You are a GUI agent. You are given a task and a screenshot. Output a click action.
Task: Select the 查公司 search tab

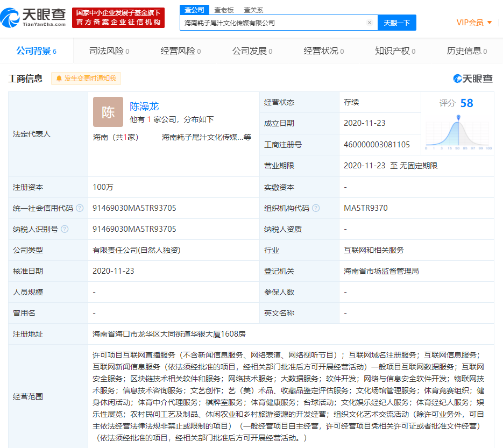[x=194, y=10]
